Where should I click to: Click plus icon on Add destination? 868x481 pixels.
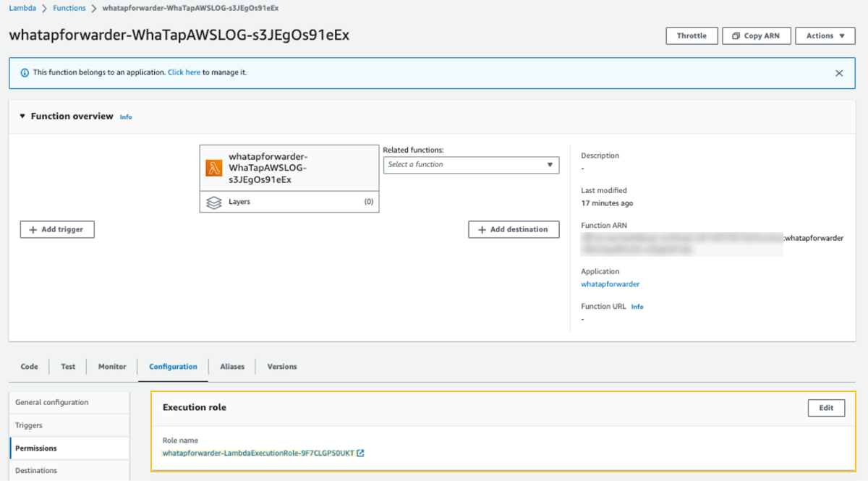482,229
